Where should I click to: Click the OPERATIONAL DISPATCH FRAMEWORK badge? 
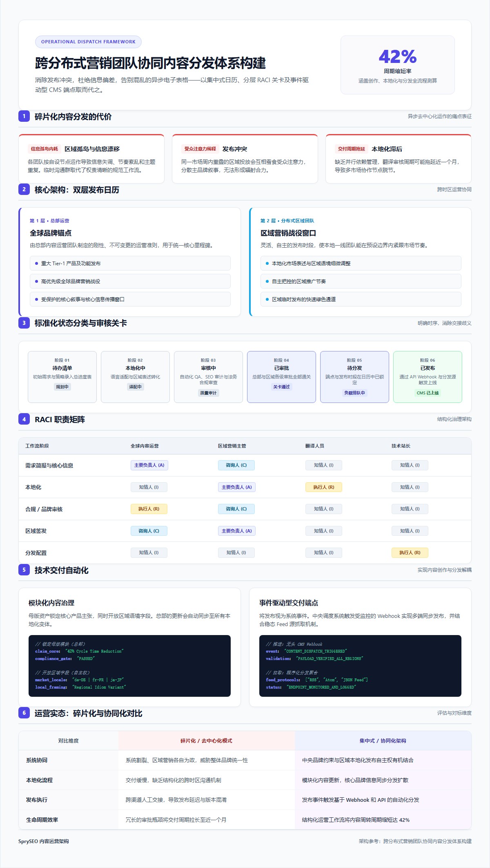point(88,42)
